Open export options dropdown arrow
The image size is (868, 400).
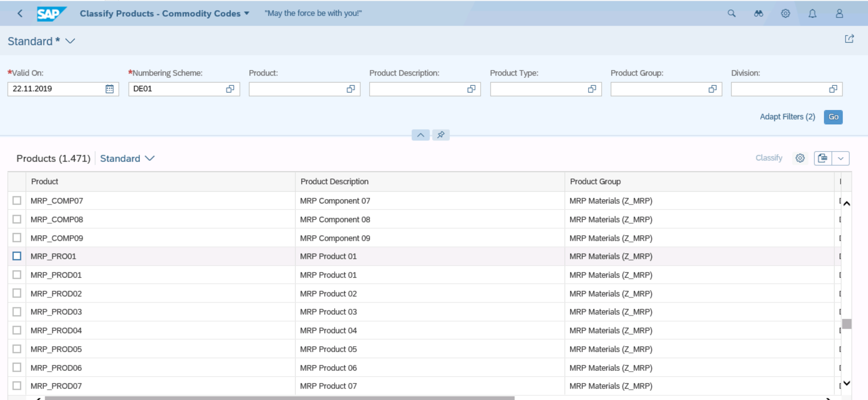[840, 158]
